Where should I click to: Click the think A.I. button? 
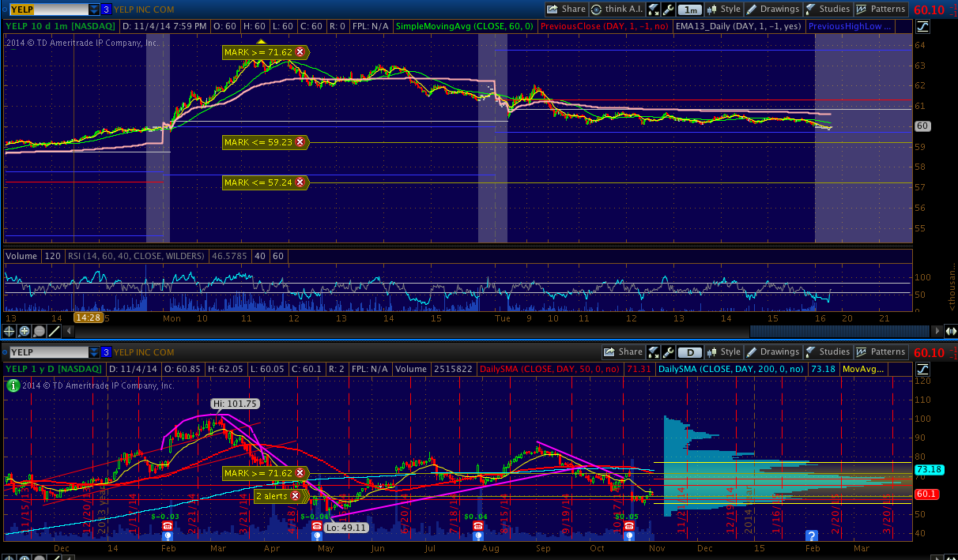click(x=617, y=9)
